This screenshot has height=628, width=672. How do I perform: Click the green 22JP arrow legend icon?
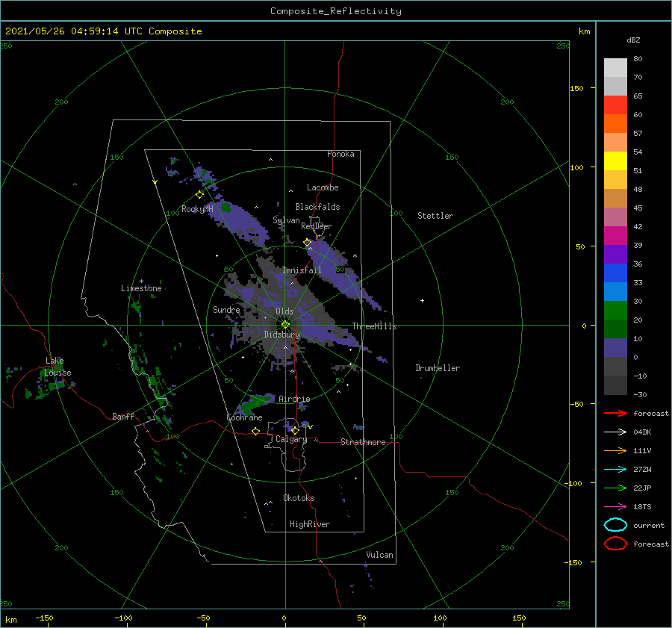[616, 488]
